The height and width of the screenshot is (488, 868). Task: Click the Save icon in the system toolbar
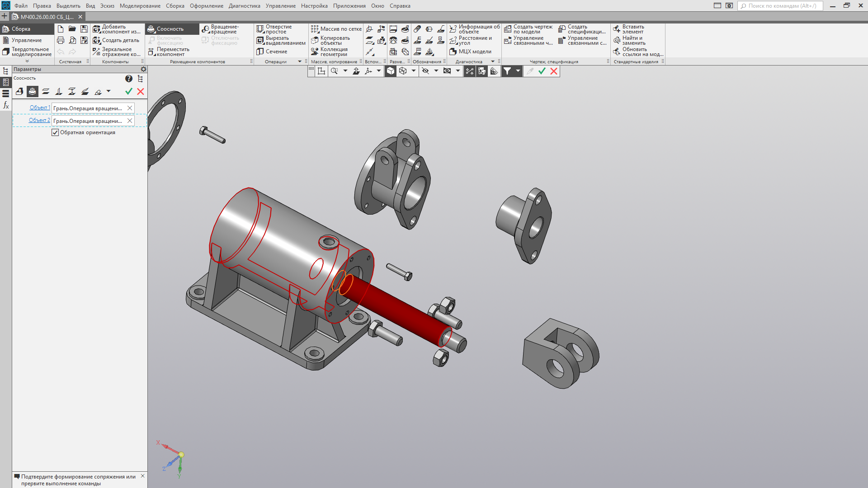(84, 29)
